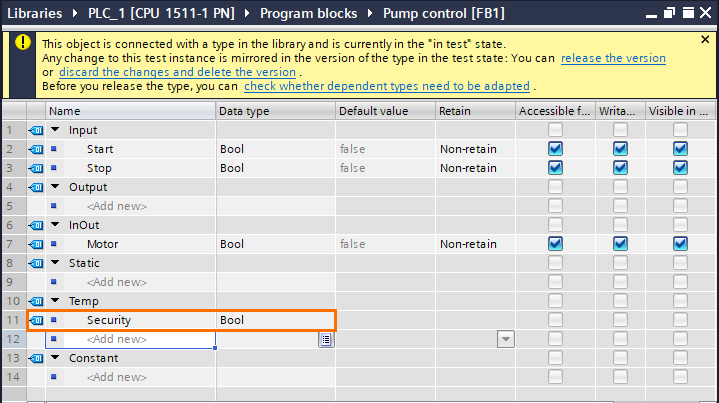Collapse the Static section
Image resolution: width=719 pixels, height=403 pixels.
[55, 263]
